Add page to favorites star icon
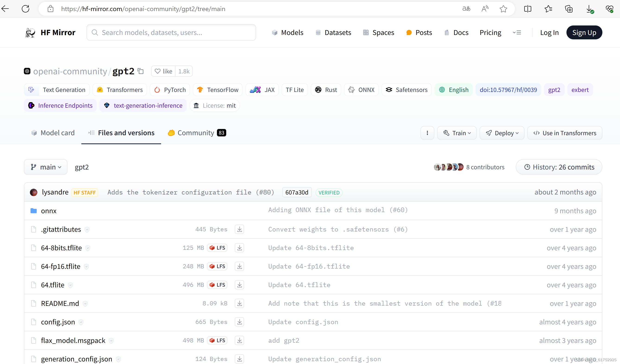Image resolution: width=620 pixels, height=364 pixels. [503, 9]
